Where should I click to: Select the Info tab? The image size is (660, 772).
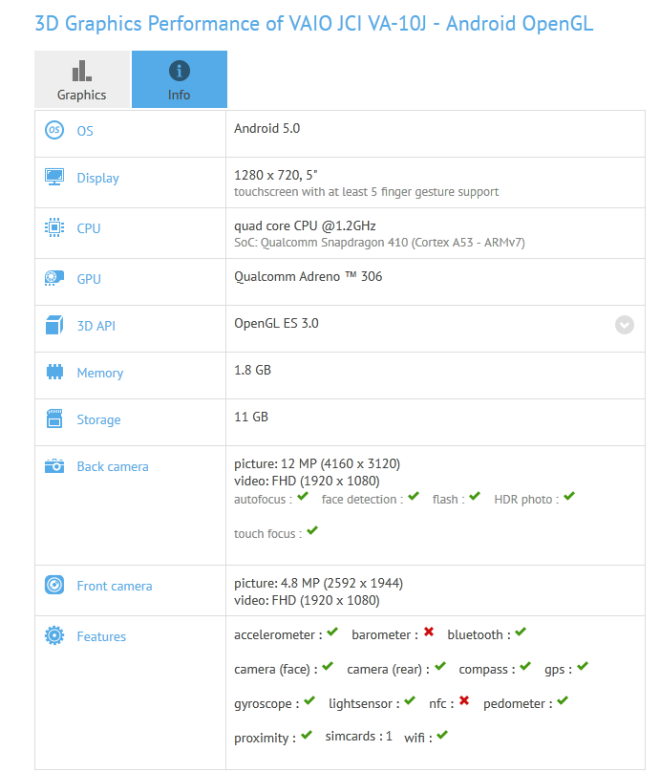[x=179, y=79]
